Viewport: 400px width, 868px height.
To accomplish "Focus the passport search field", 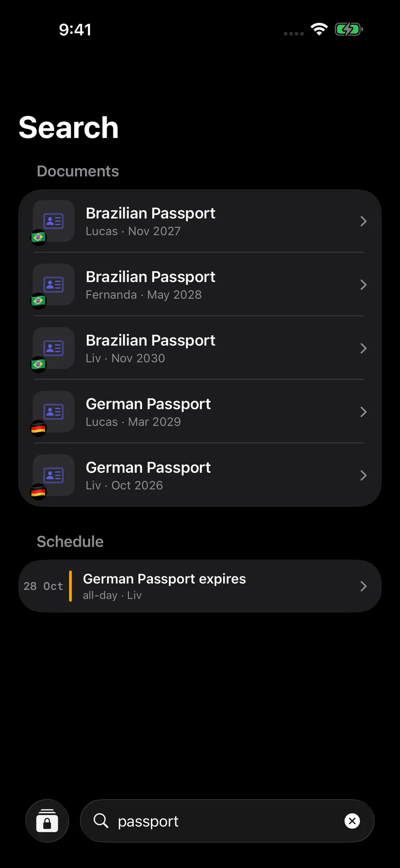I will tap(227, 820).
